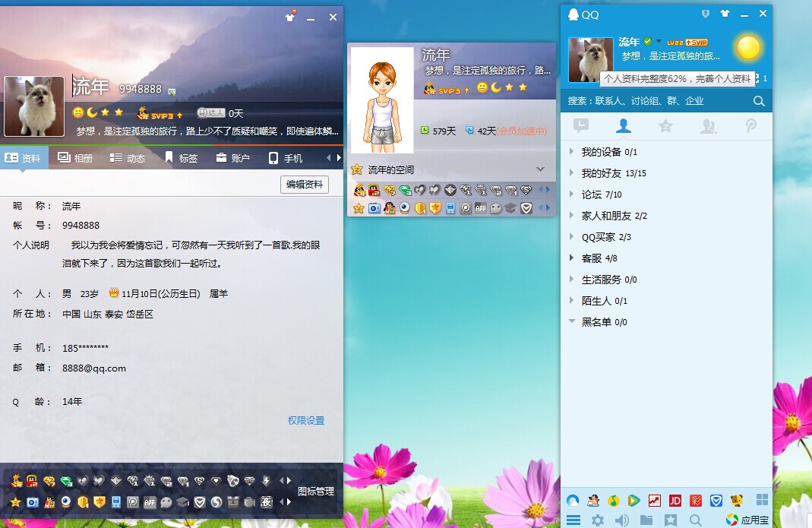The height and width of the screenshot is (528, 812).
Task: Open my favorites bookmark-star icon
Action: (671, 520)
